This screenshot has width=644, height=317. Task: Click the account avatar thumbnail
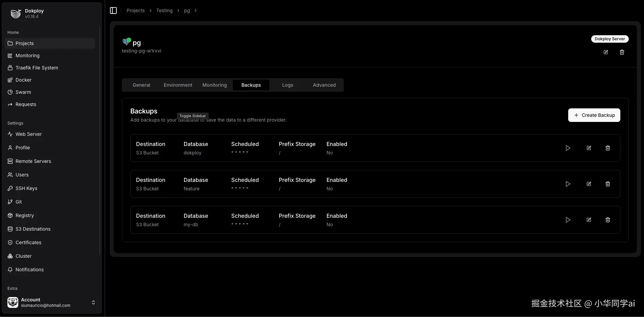(x=13, y=302)
